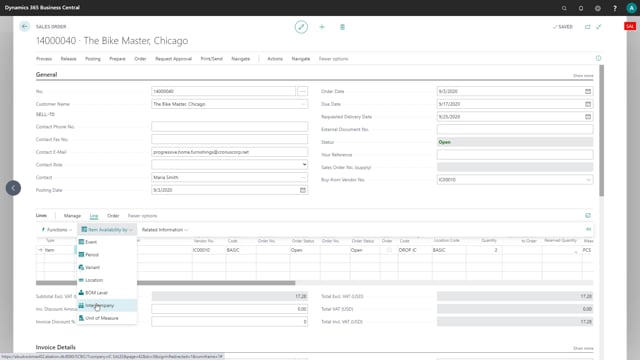Pin the Lines action bar
Screen dimensions: 640x360
tap(588, 229)
